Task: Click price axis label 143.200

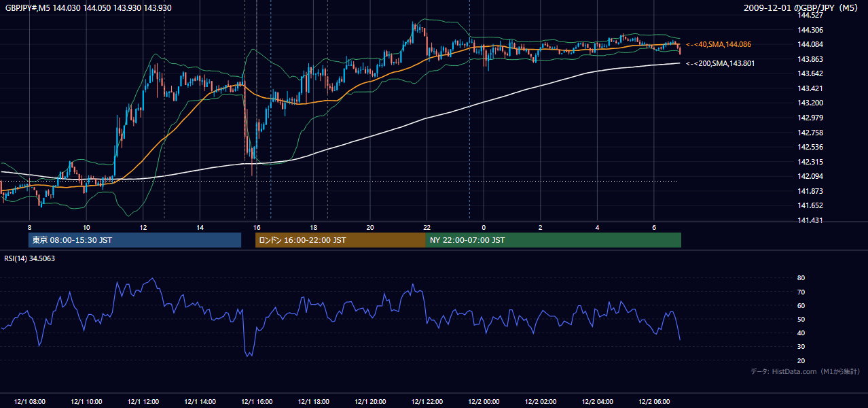Action: pos(810,103)
